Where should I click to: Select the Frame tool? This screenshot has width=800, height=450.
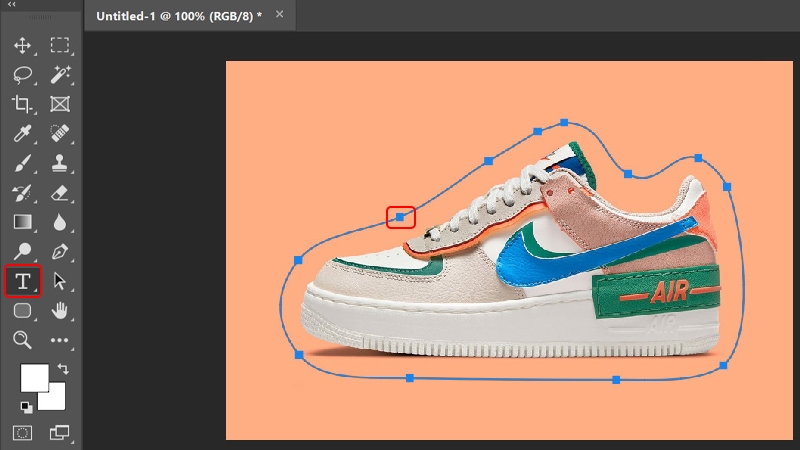(x=60, y=104)
